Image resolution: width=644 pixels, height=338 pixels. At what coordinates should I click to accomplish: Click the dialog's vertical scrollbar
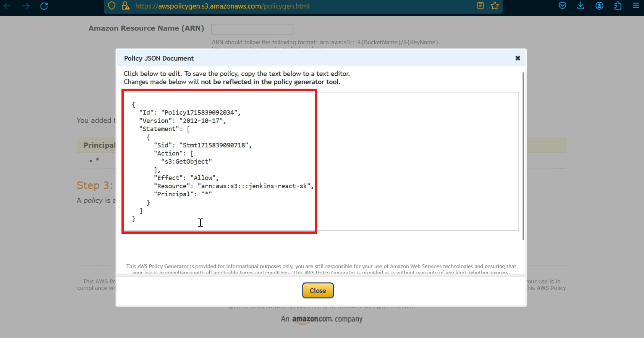point(523,156)
